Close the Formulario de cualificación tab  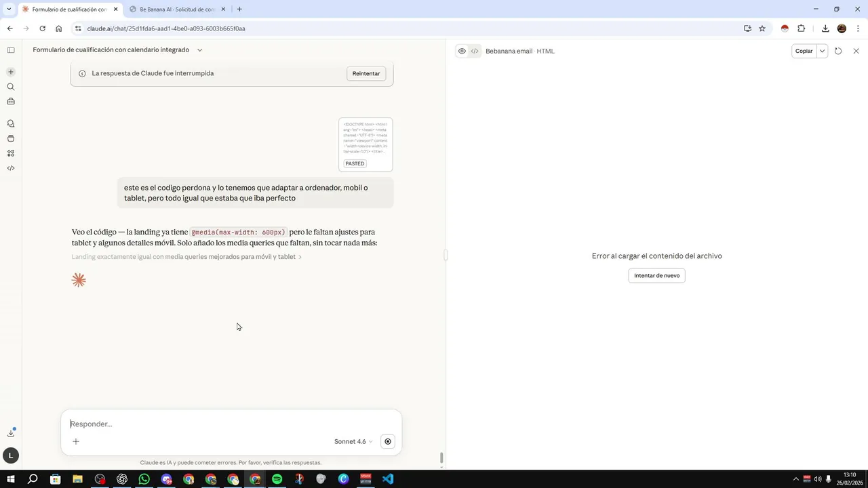coord(115,9)
